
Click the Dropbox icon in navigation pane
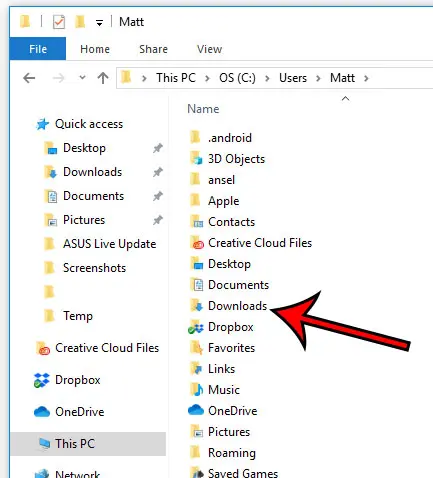[42, 380]
